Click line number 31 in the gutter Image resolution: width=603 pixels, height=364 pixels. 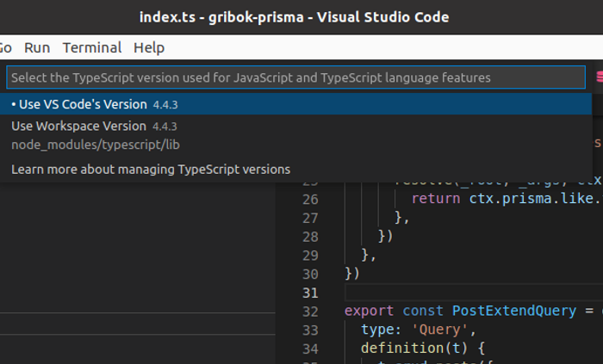click(x=310, y=293)
